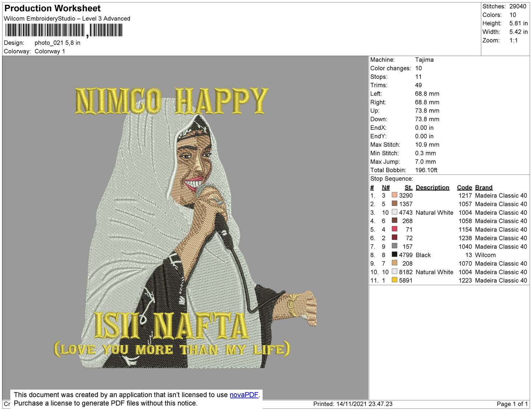Click the Width value "5.42 in"
Screen dimensions: 532x411
pos(518,32)
